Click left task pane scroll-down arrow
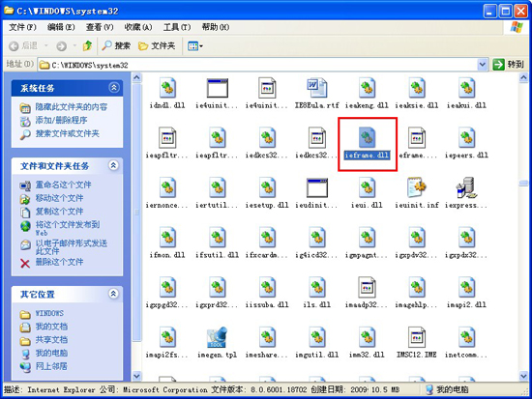 136,376
